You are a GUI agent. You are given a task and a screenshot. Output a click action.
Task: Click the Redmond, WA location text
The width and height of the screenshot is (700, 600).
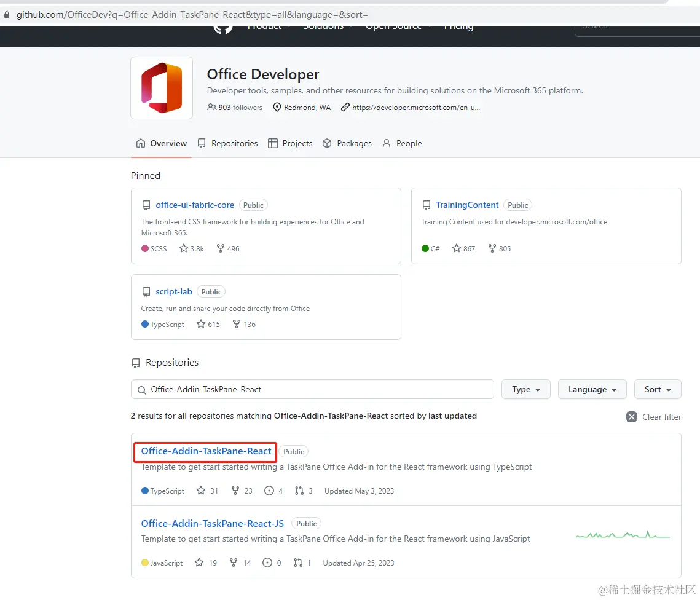[x=307, y=107]
